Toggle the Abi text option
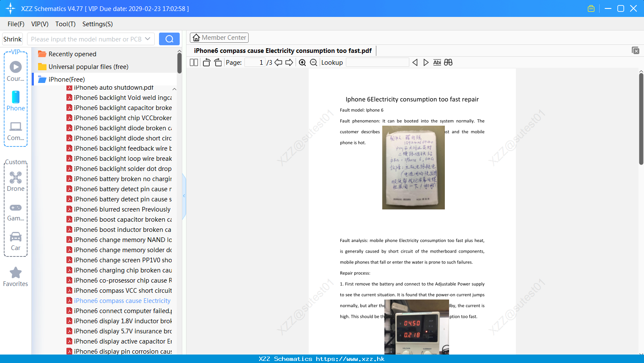Viewport: 644px width, 363px height. coord(437,63)
